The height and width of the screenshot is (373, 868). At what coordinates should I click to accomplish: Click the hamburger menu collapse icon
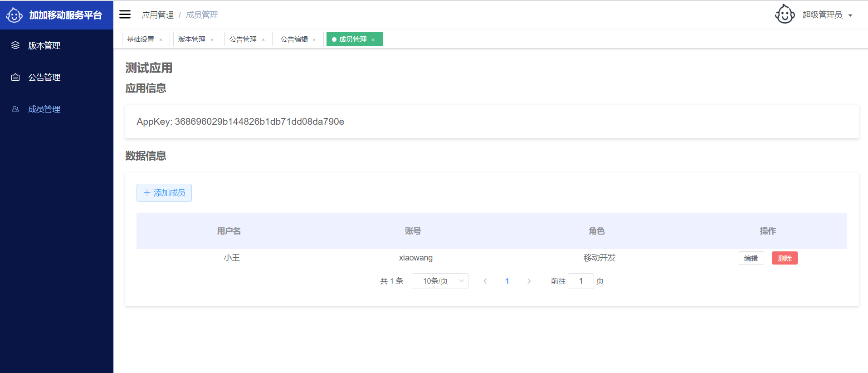(x=125, y=15)
